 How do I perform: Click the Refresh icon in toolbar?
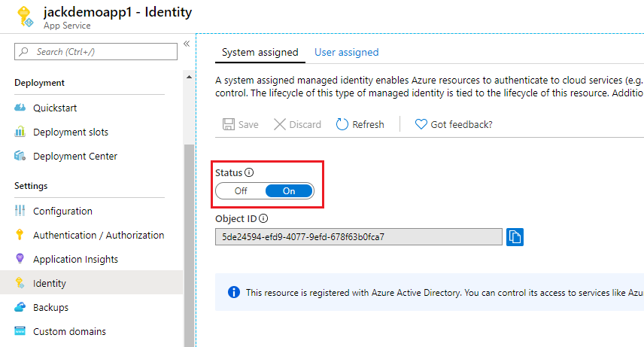(x=342, y=124)
